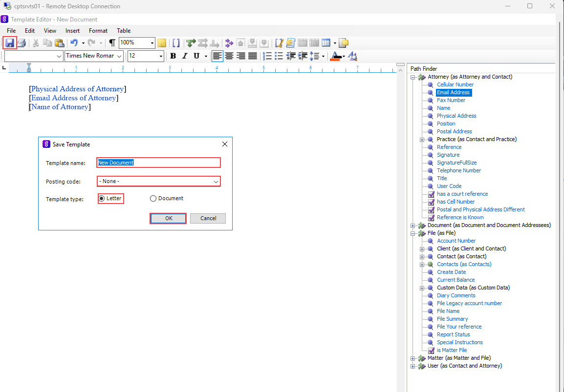The width and height of the screenshot is (564, 392).
Task: Click the Save template toolbar icon
Action: tap(10, 43)
